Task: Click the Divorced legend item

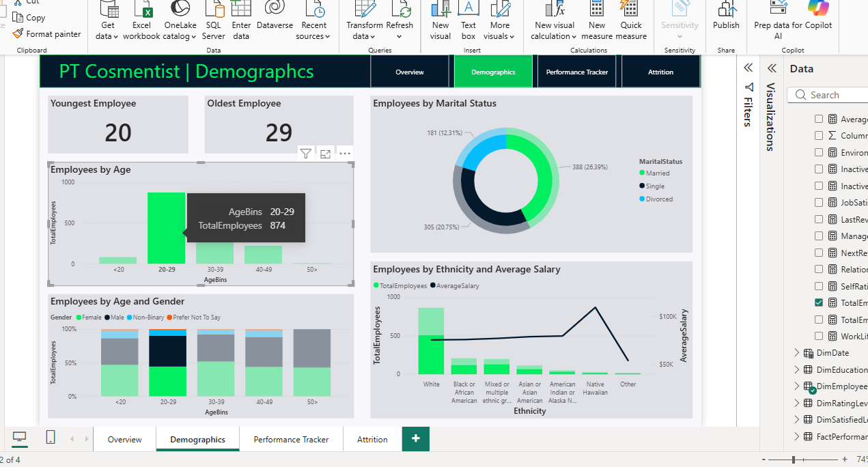Action: [x=656, y=199]
